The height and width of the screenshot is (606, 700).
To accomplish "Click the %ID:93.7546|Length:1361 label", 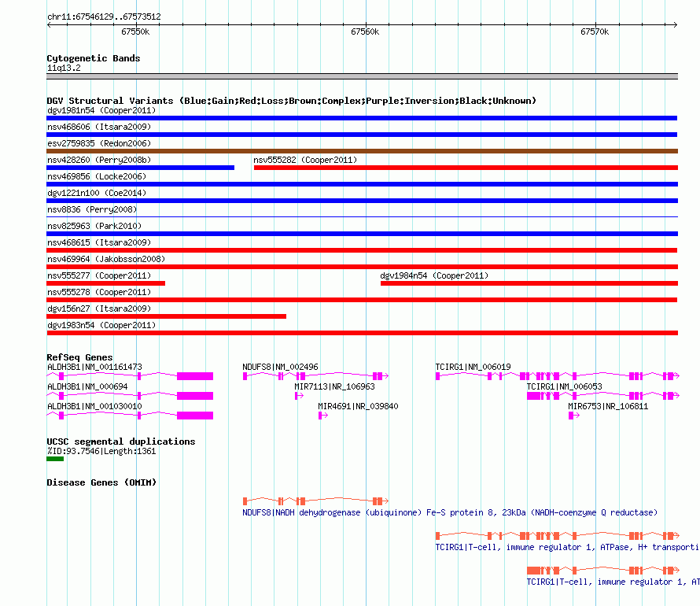I will pos(101,451).
